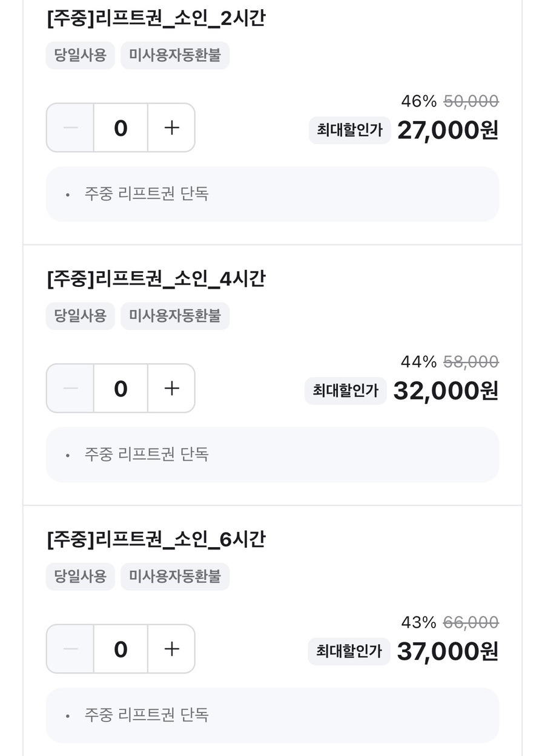
Task: Decrease quantity for 2시간 lift ticket
Action: tap(70, 128)
